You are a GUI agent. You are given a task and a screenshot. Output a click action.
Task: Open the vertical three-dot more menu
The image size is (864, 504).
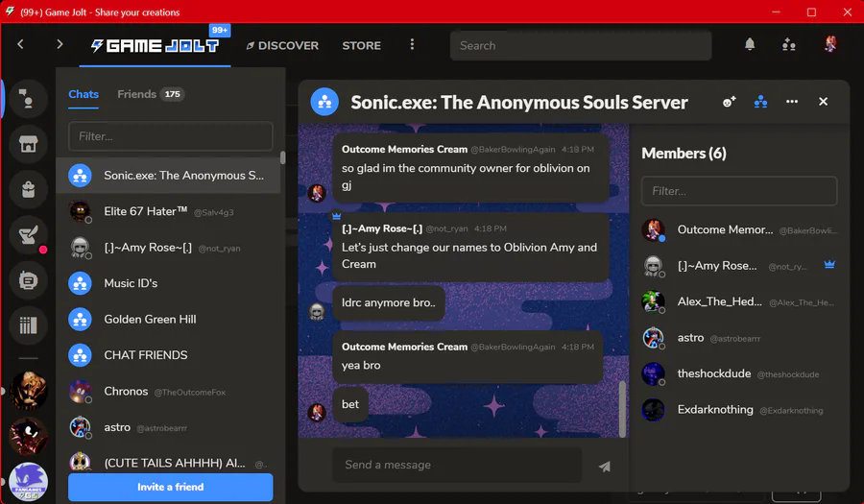point(412,44)
